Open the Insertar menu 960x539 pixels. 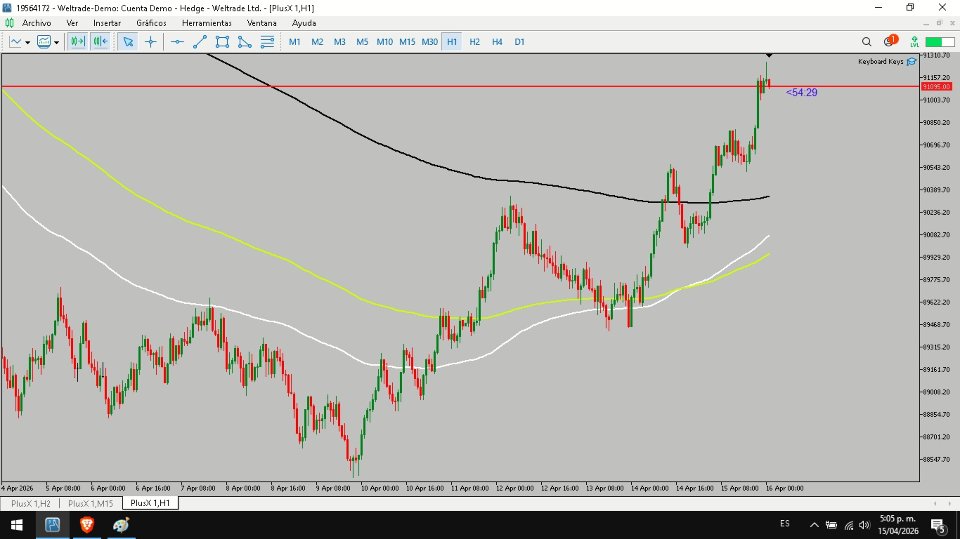[x=107, y=23]
